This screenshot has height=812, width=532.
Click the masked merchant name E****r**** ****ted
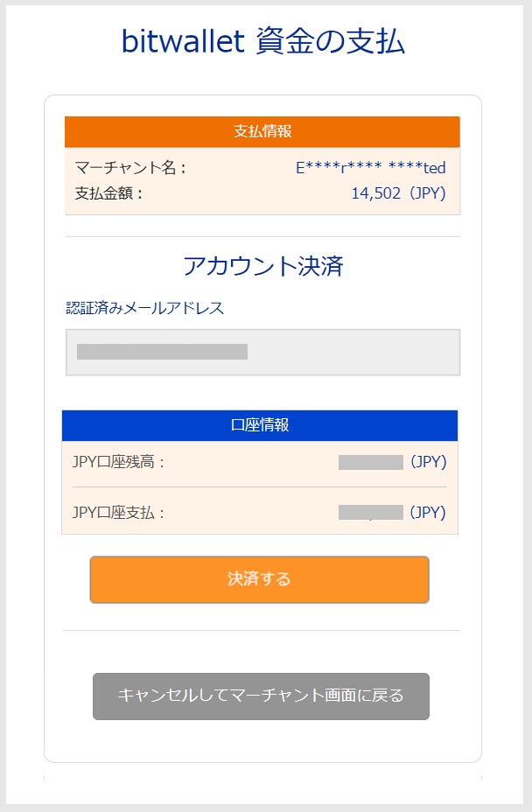[370, 168]
